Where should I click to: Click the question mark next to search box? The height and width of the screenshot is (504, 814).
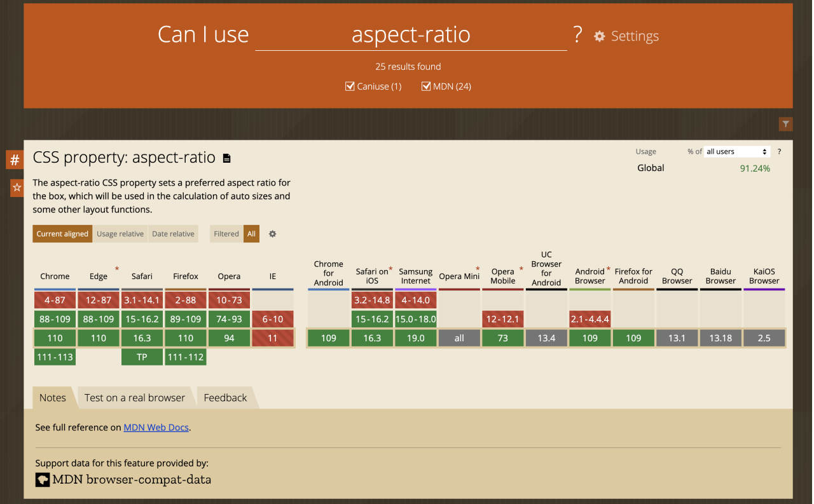[x=577, y=36]
